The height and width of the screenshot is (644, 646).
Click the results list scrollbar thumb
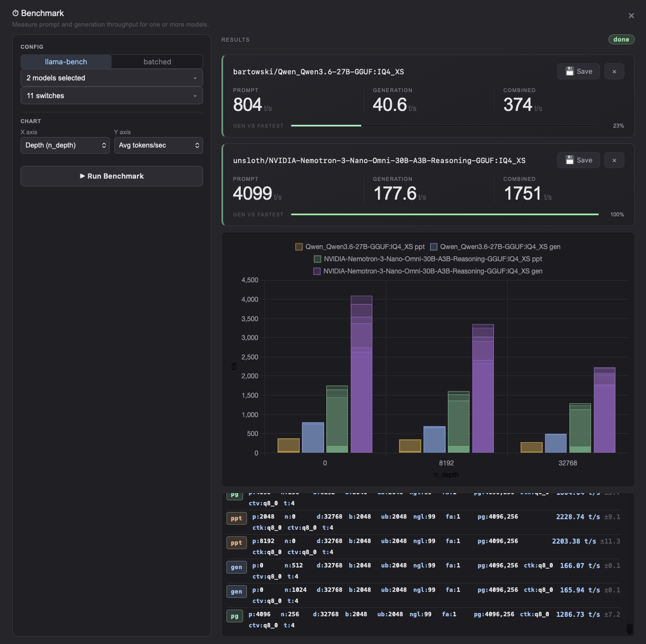tap(629, 629)
